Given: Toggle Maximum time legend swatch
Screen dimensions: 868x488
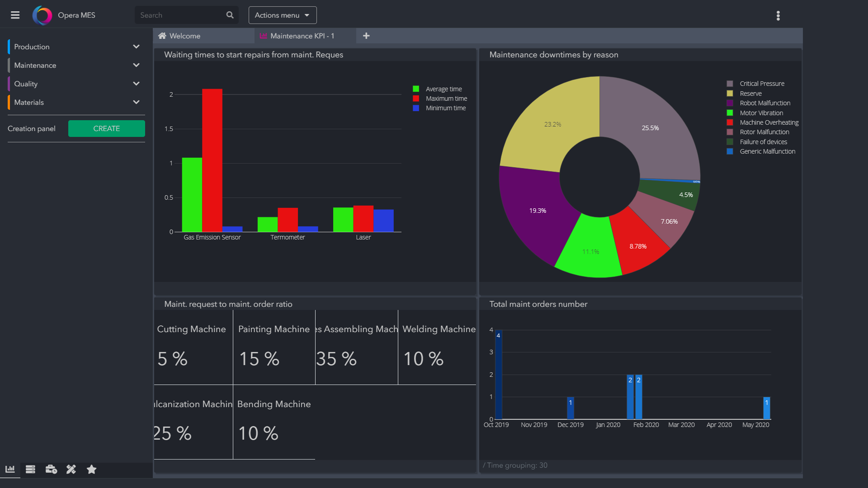Looking at the screenshot, I should (416, 99).
